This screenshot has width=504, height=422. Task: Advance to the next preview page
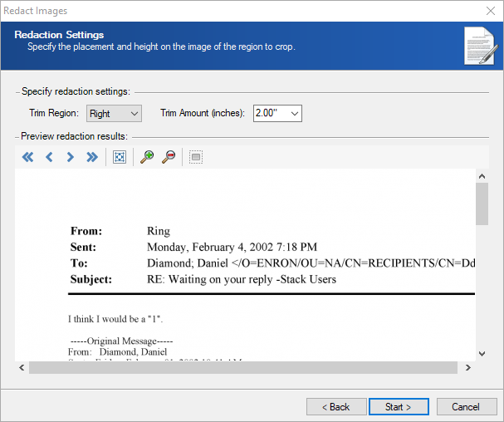(71, 157)
